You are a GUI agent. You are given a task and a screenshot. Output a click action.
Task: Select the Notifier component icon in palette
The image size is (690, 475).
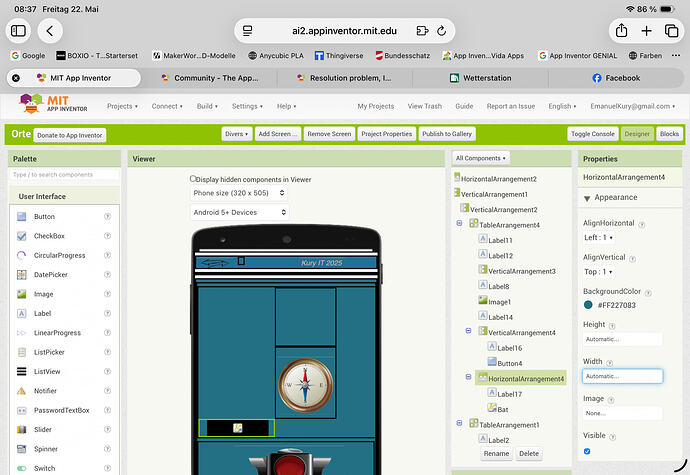pyautogui.click(x=22, y=391)
